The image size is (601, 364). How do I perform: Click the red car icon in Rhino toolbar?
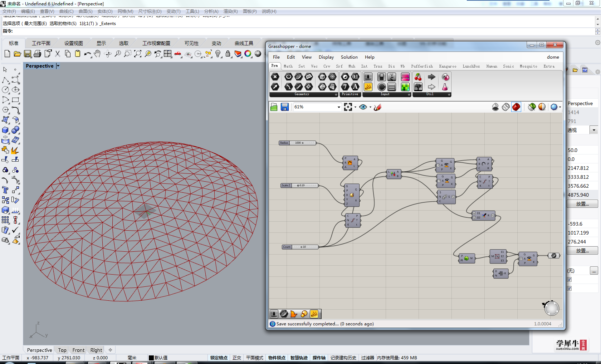[178, 54]
